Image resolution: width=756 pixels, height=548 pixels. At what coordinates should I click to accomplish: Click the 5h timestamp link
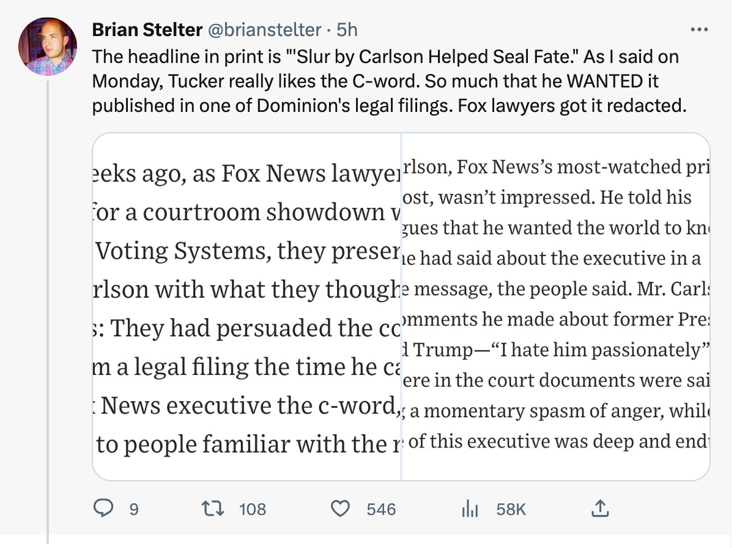pyautogui.click(x=347, y=29)
